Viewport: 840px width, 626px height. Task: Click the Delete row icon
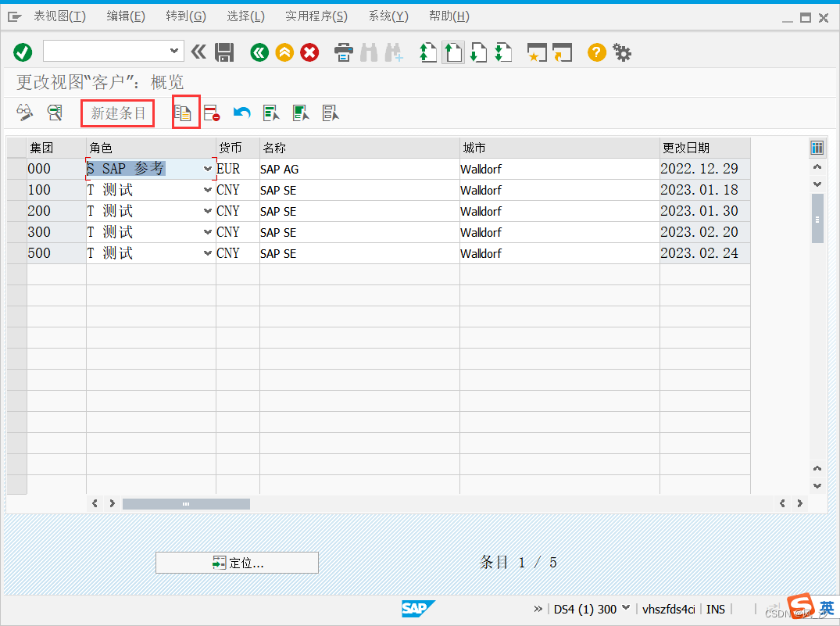click(212, 113)
